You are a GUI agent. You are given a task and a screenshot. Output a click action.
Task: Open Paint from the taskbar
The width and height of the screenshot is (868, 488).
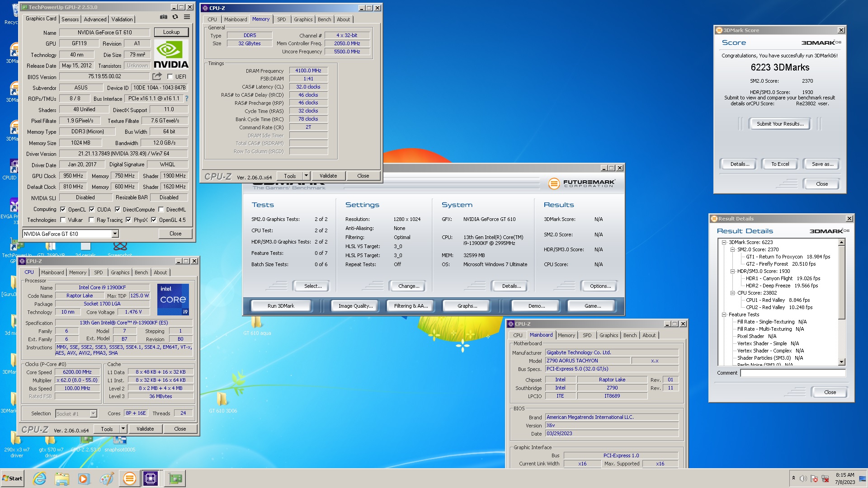(106, 479)
